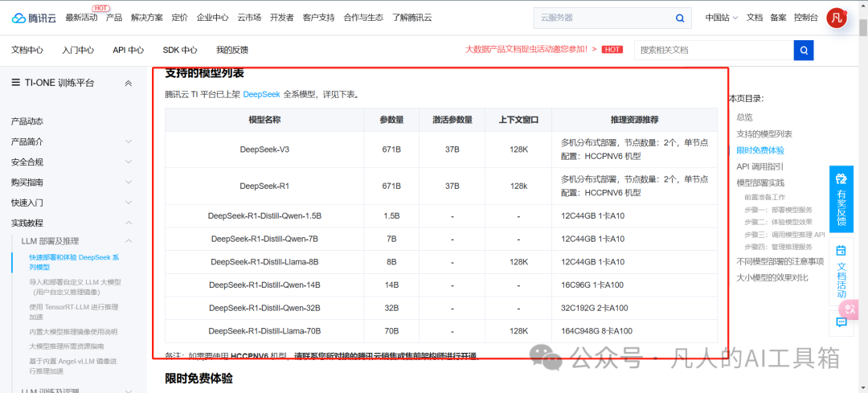The width and height of the screenshot is (868, 393).
Task: Switch to the API 中心 tab
Action: pos(129,50)
